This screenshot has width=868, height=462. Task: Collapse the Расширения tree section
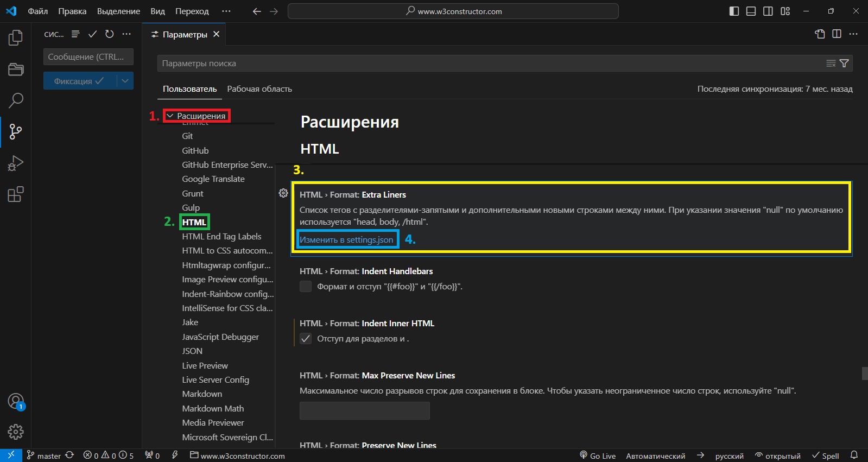170,116
